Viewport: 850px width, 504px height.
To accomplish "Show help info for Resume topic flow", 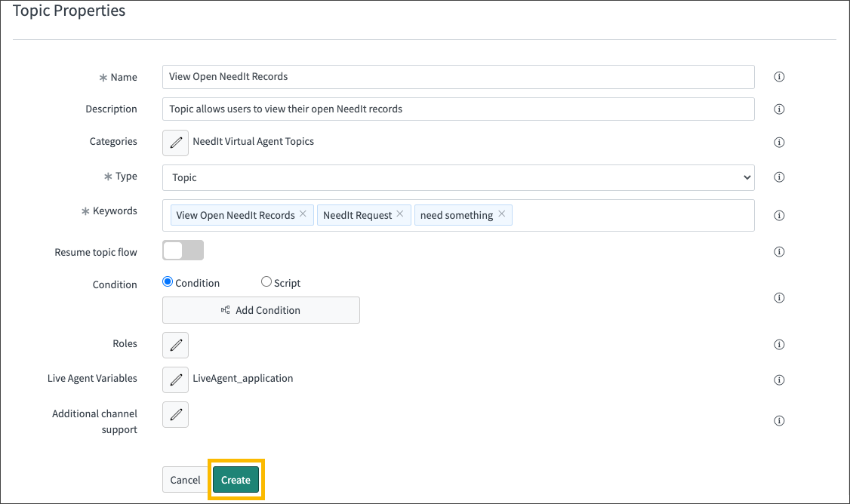I will coord(779,251).
